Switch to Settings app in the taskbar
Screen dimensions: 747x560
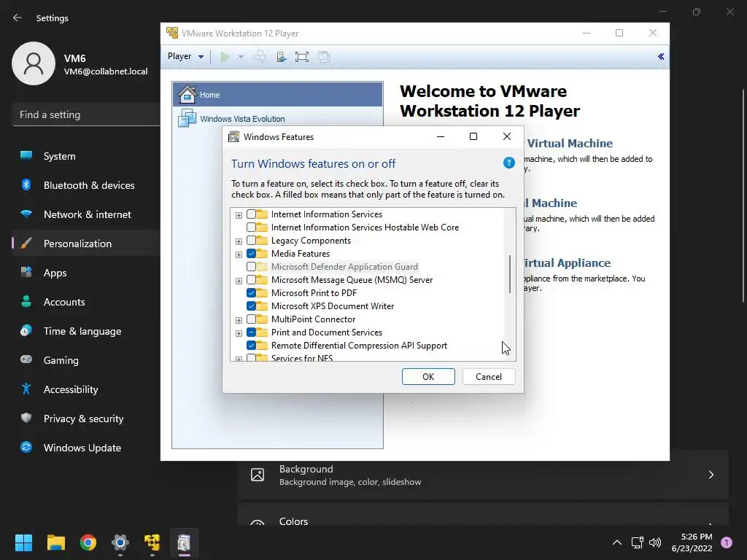pyautogui.click(x=120, y=542)
